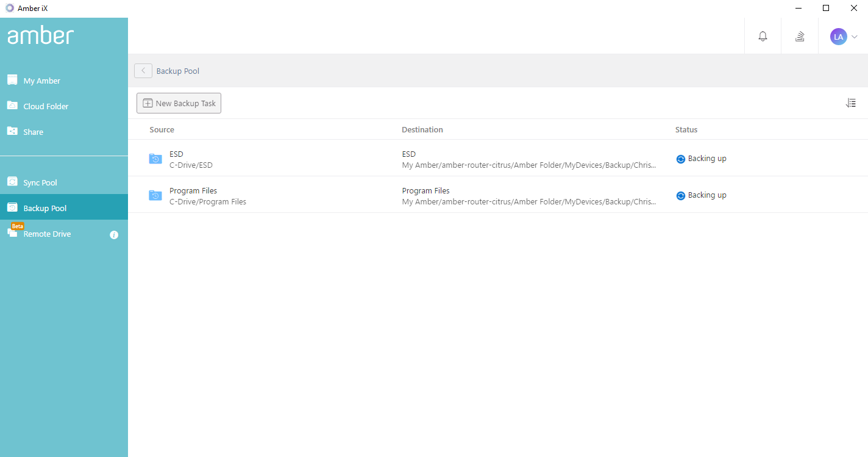Open the LA user avatar menu

pyautogui.click(x=839, y=36)
